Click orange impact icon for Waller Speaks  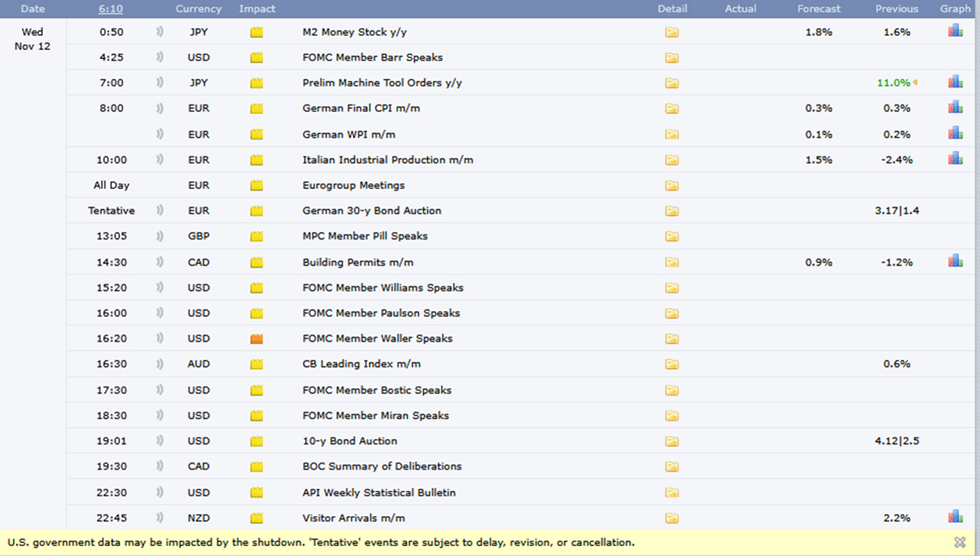coord(256,339)
